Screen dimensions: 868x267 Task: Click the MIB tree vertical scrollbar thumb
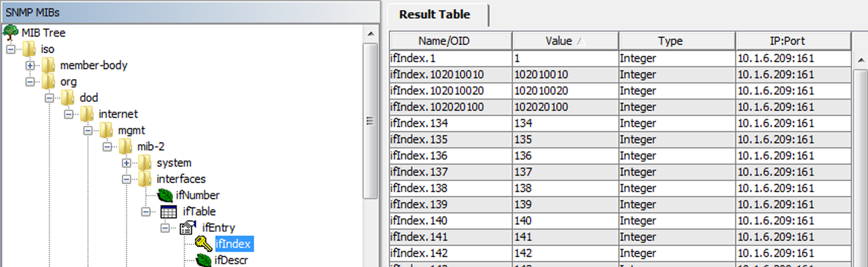click(x=370, y=121)
